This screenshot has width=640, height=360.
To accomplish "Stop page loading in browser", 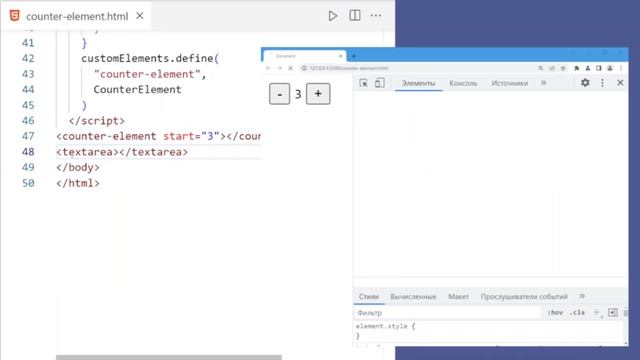I will coord(291,68).
